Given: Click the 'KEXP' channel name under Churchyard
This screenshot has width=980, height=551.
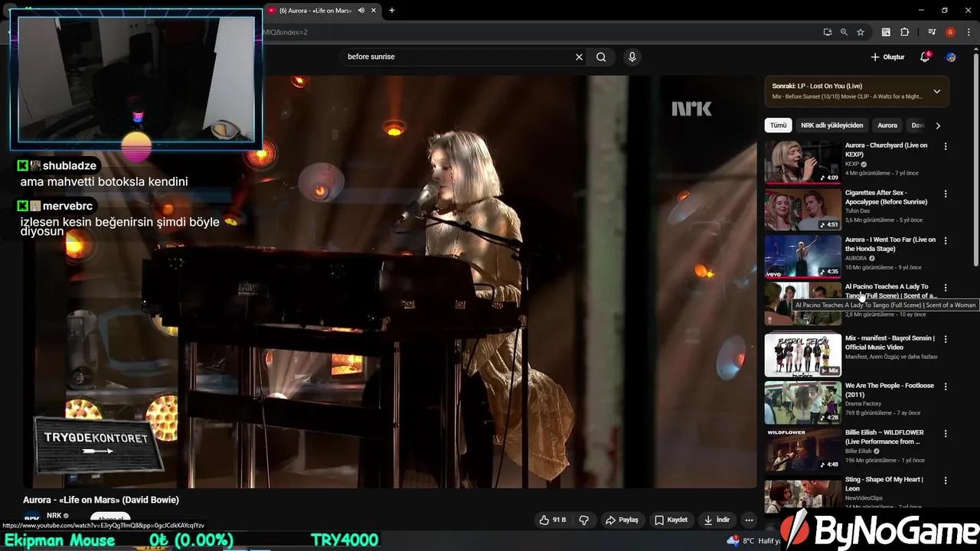Looking at the screenshot, I should (852, 164).
